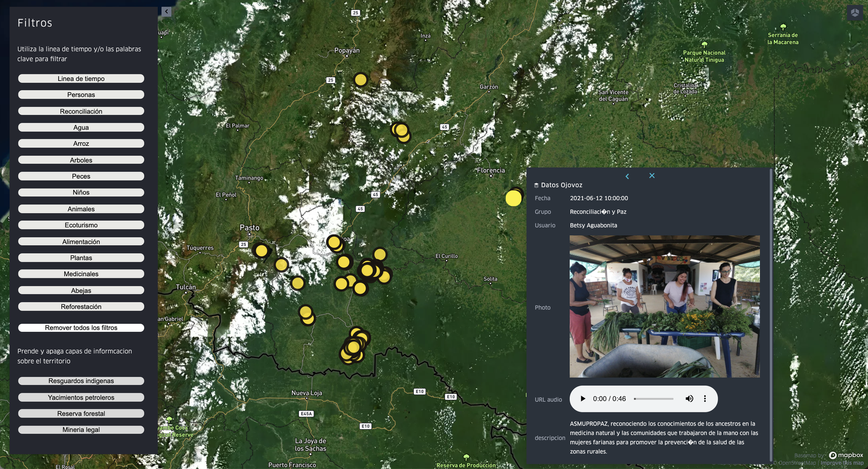Click the Mapbox logo

pos(846,455)
